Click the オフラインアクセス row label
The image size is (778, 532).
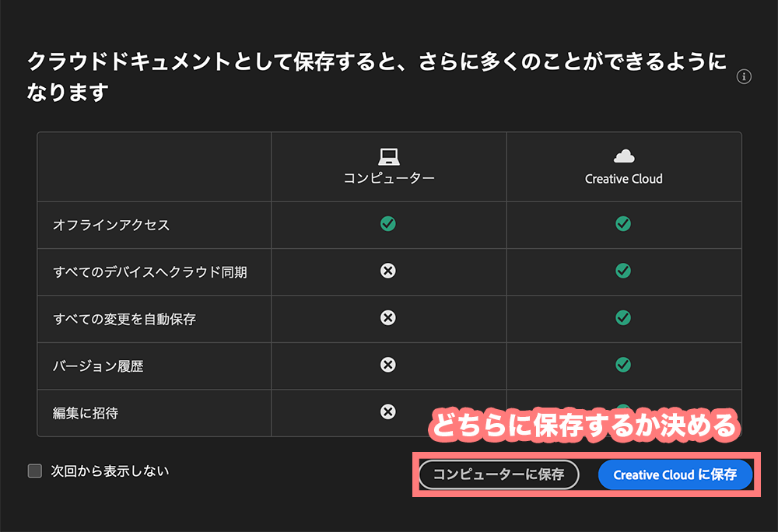click(x=110, y=226)
